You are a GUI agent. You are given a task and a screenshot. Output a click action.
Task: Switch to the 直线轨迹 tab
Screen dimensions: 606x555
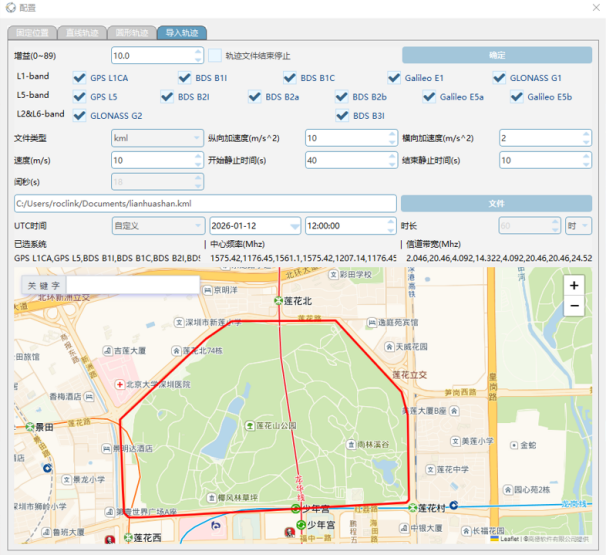pyautogui.click(x=82, y=33)
